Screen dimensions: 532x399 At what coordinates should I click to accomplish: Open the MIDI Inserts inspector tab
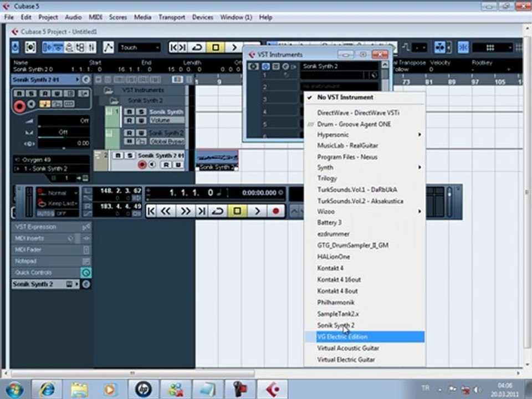(52, 238)
